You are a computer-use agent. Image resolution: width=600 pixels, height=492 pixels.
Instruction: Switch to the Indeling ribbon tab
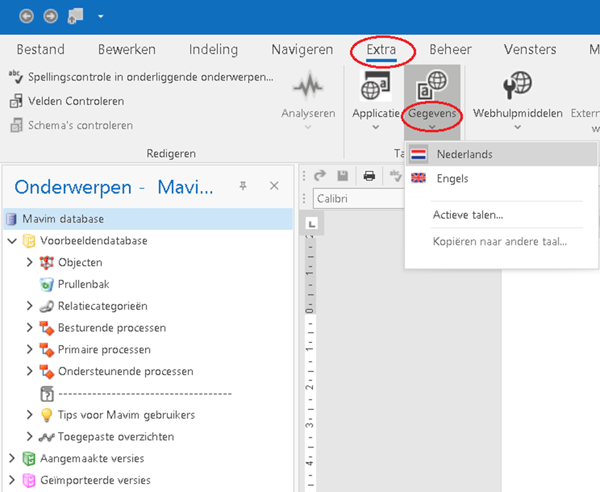(213, 50)
